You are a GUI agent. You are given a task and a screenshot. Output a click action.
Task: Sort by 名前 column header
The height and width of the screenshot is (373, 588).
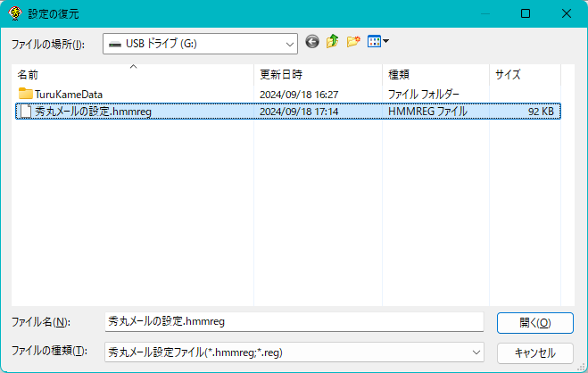(x=133, y=75)
